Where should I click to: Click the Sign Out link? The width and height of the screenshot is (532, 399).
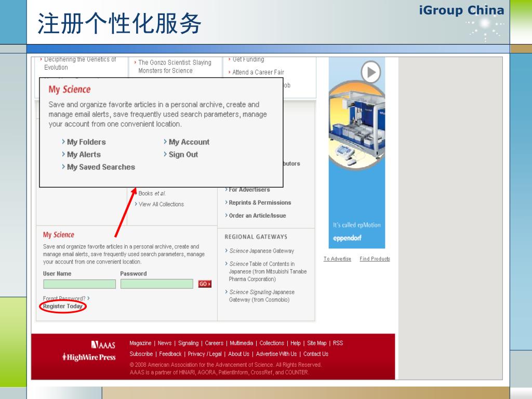[183, 154]
